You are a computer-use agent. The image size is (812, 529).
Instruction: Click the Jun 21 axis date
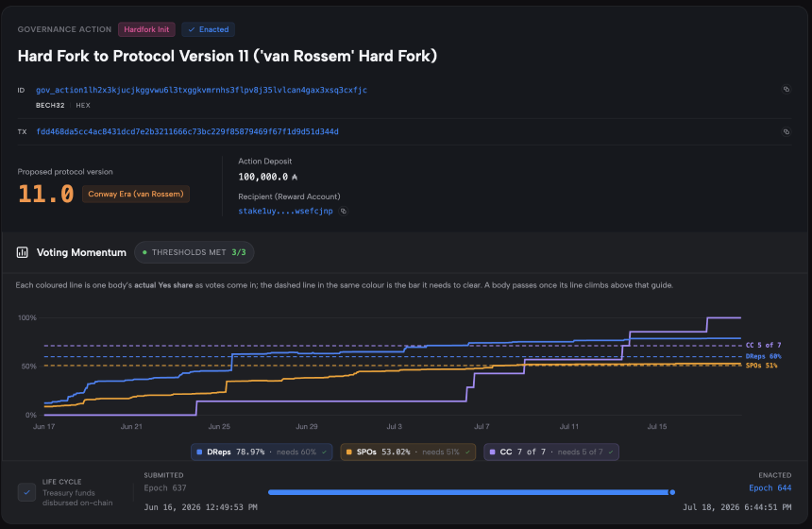(131, 426)
